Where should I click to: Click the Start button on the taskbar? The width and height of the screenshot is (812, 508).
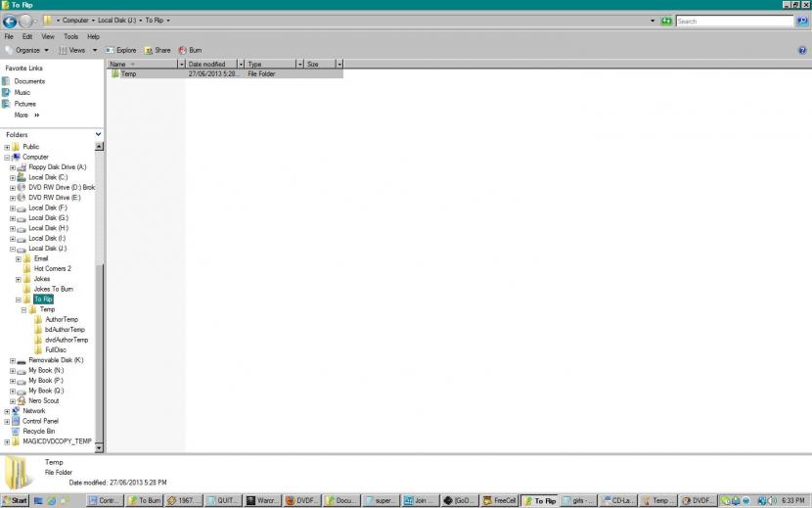(15, 500)
